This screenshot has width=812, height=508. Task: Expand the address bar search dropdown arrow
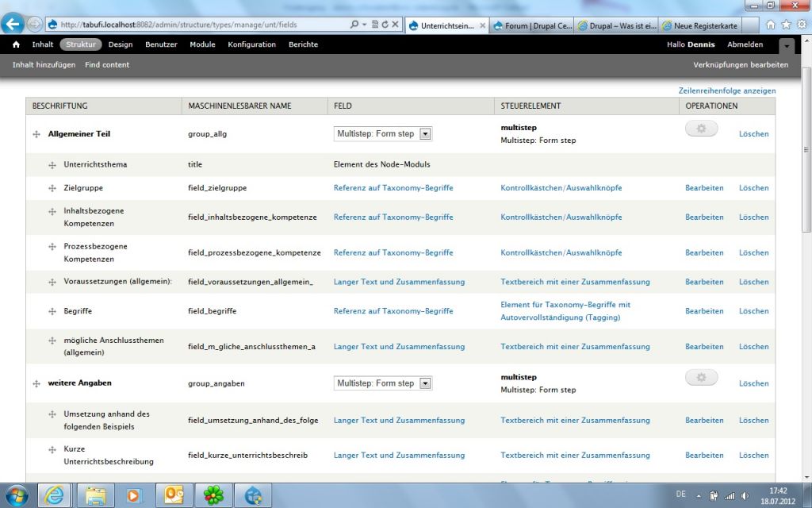pyautogui.click(x=363, y=25)
